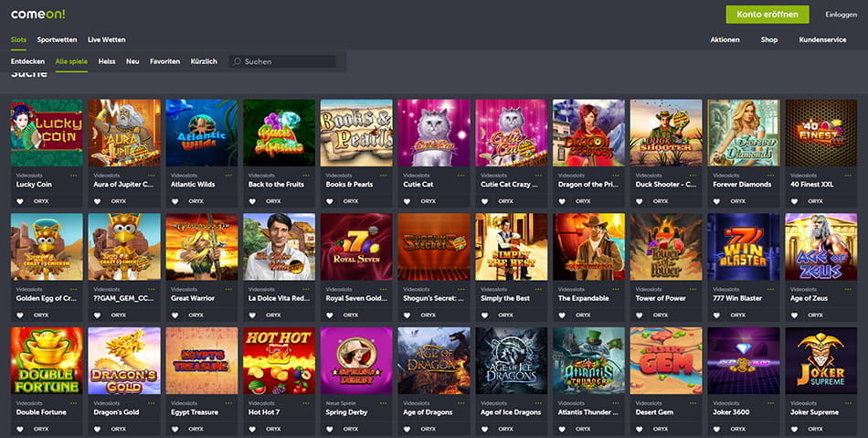The height and width of the screenshot is (438, 868).
Task: Favorite Shogun's Secret with heart icon
Action: (408, 315)
